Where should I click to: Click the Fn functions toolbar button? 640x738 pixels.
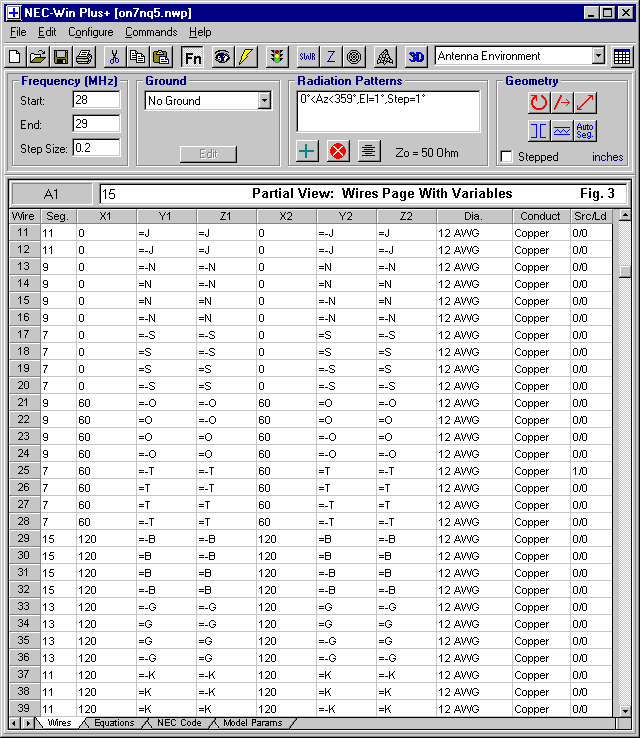(192, 57)
